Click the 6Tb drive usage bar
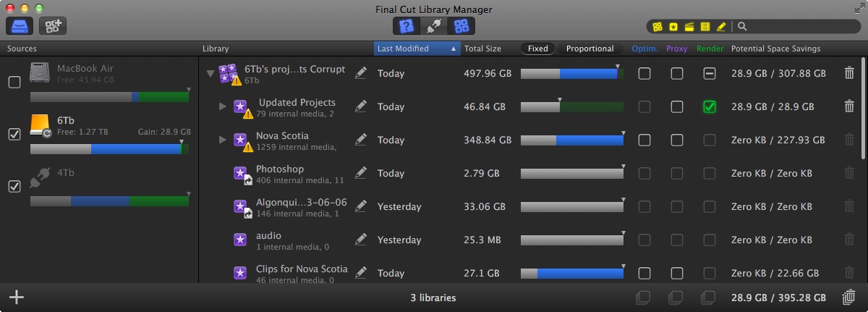868x312 pixels. point(109,149)
